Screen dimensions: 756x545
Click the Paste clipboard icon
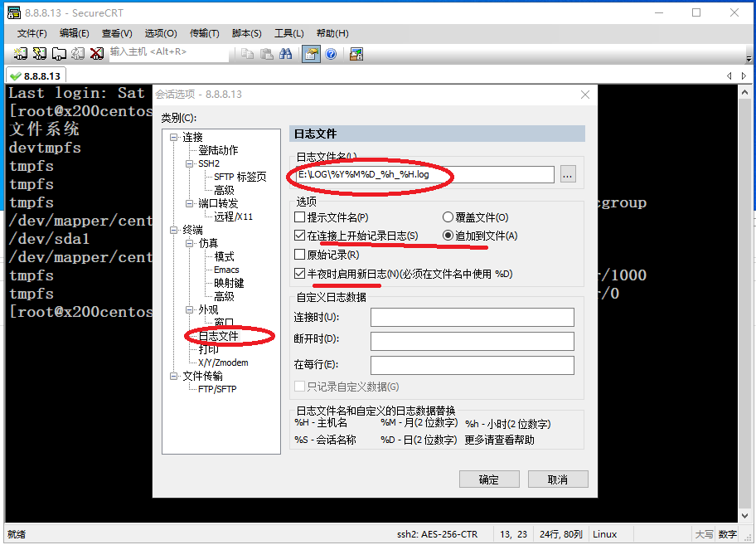click(267, 54)
